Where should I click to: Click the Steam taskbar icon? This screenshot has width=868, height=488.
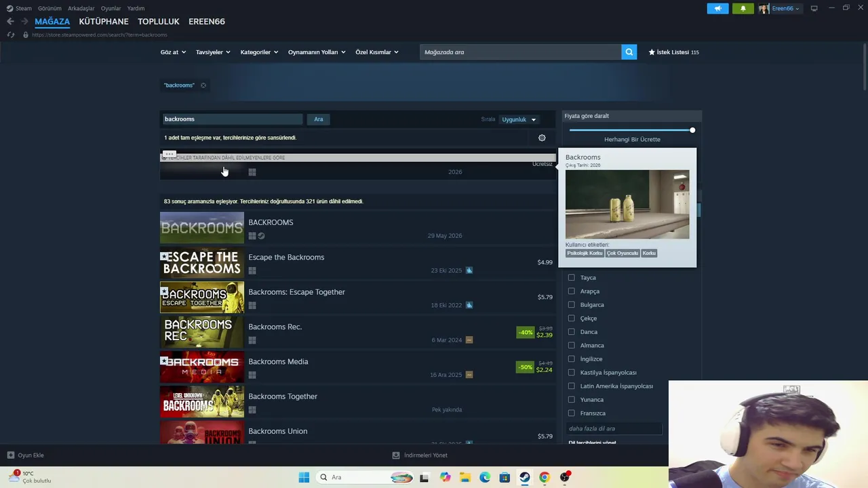pos(524,477)
